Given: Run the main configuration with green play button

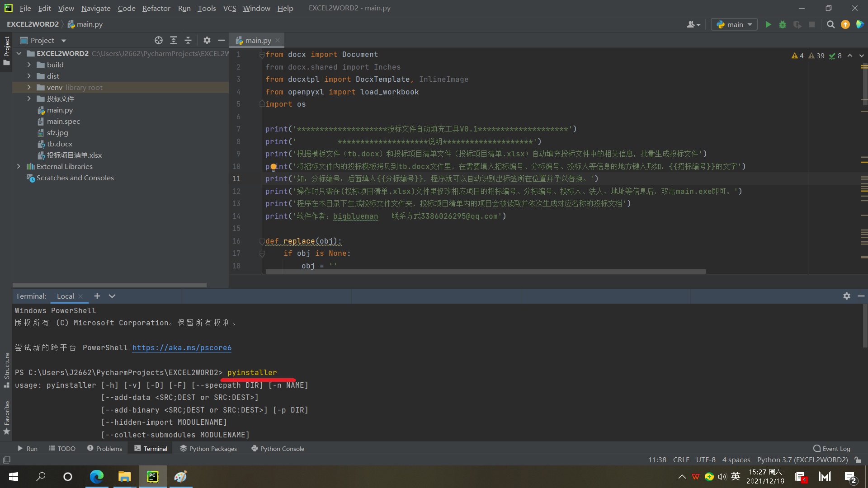Looking at the screenshot, I should 768,24.
